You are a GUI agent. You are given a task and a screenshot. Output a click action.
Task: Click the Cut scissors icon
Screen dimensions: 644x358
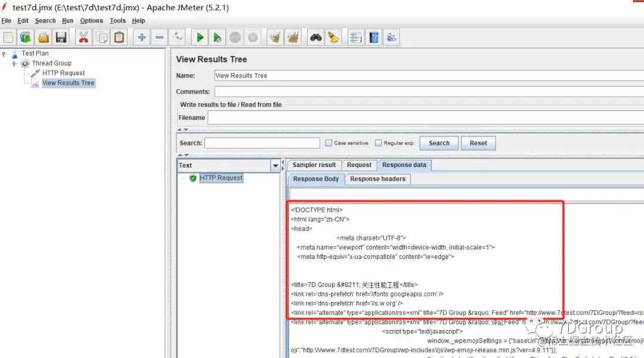pyautogui.click(x=83, y=38)
